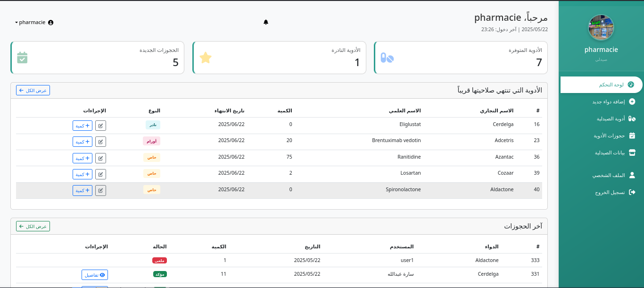Click the plus circle icon in sidebar
The image size is (644, 288).
(632, 102)
